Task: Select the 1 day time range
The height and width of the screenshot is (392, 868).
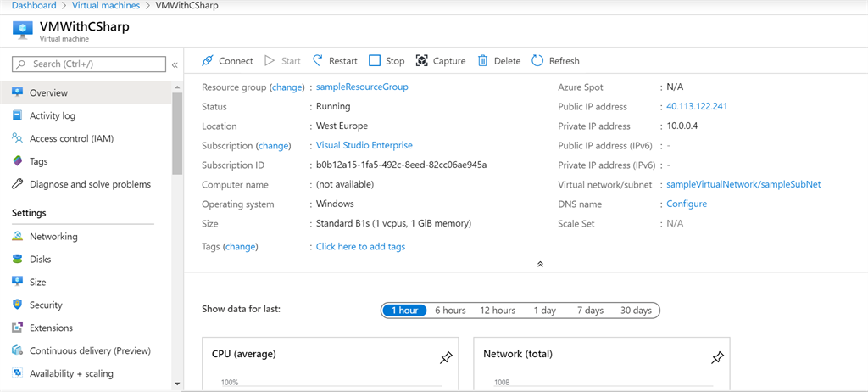Action: pyautogui.click(x=544, y=311)
